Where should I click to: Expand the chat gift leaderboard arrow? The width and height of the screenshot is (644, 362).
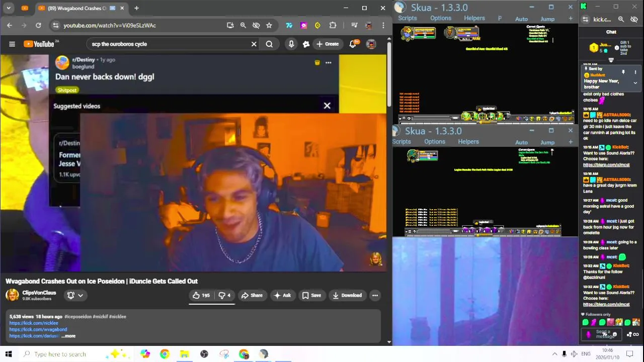[x=611, y=60]
